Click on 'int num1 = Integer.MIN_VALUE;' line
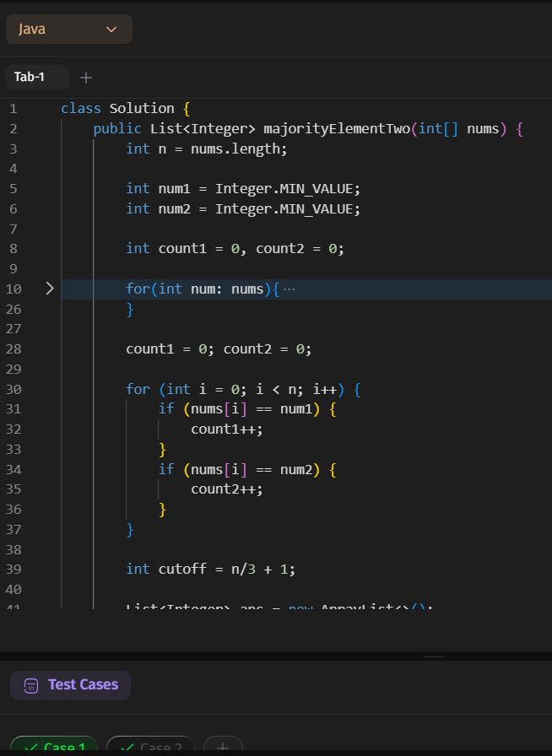Viewport: 552px width, 756px height. 243,189
